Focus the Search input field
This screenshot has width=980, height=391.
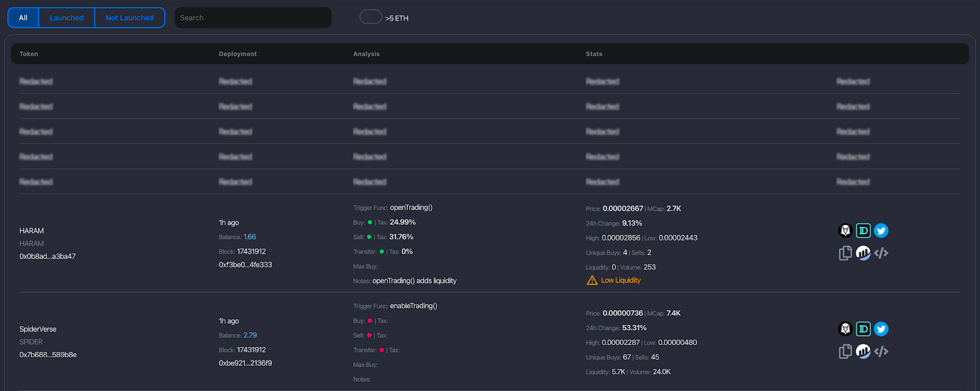tap(253, 18)
